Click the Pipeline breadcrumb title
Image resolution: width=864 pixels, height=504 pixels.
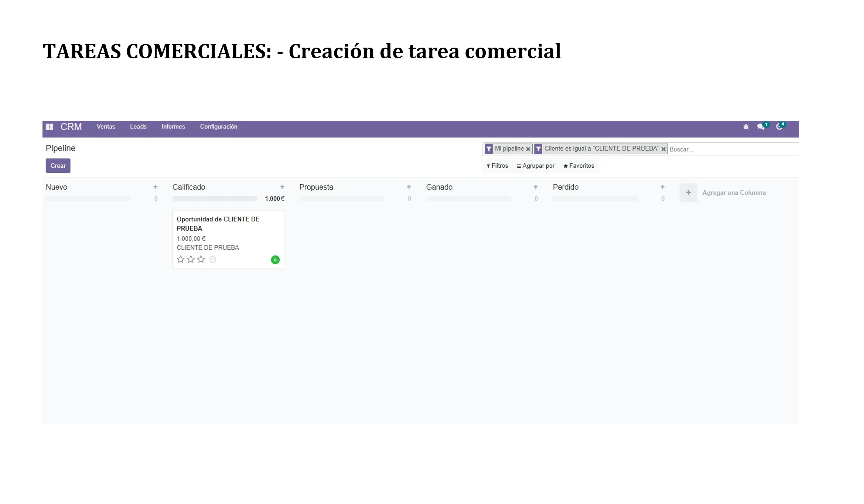[61, 148]
